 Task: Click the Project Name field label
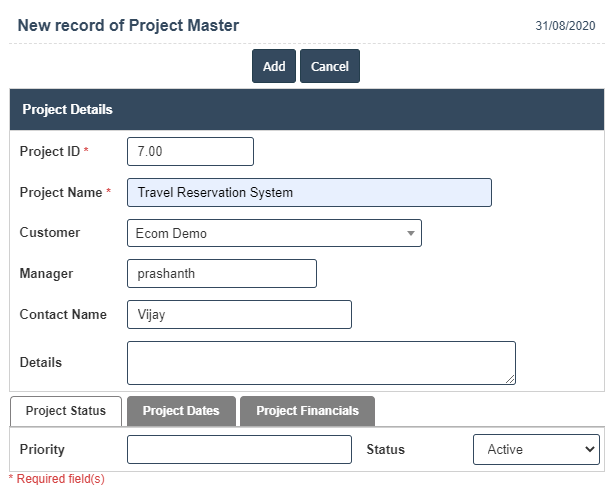61,192
